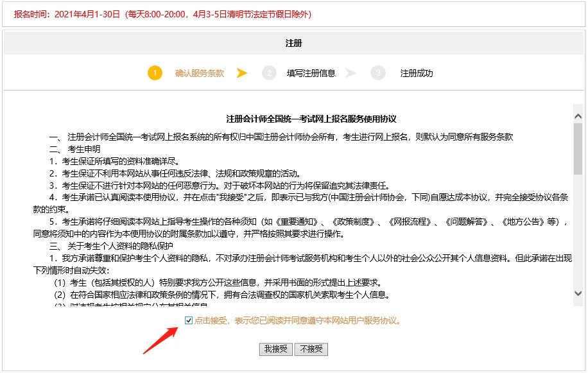The width and height of the screenshot is (588, 373).
Task: Click the 注册 panel header
Action: [x=293, y=44]
